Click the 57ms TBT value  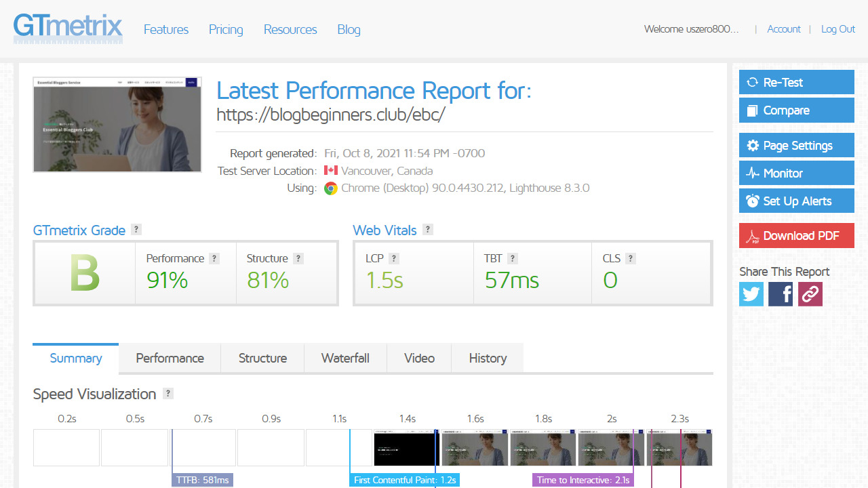512,280
